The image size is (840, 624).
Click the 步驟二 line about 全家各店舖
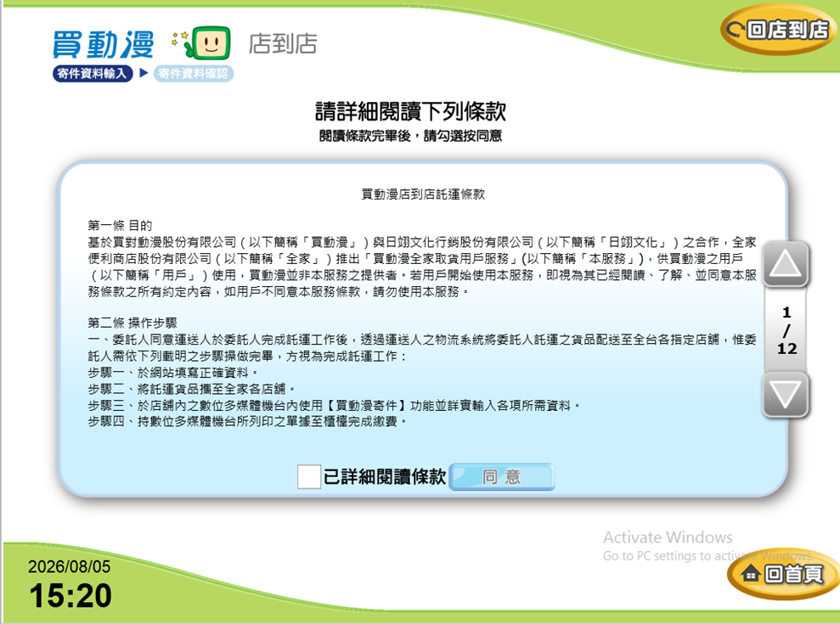[x=191, y=389]
